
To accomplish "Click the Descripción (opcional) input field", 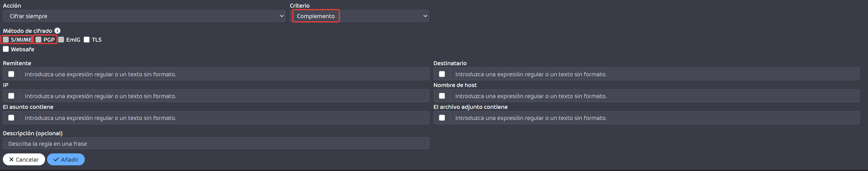I will (216, 143).
